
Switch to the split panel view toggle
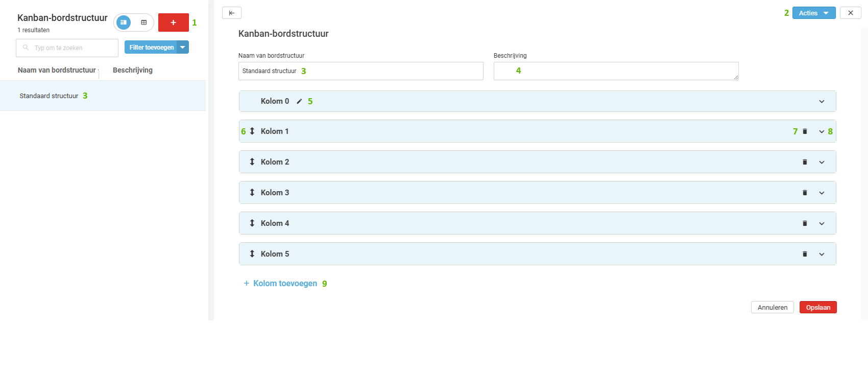point(124,22)
